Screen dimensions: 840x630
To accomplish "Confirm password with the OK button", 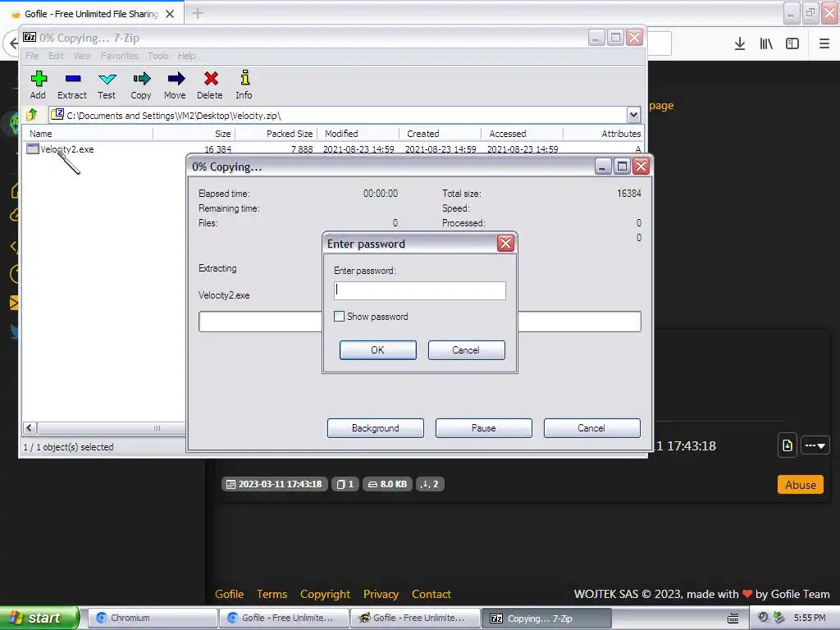I will (x=377, y=349).
